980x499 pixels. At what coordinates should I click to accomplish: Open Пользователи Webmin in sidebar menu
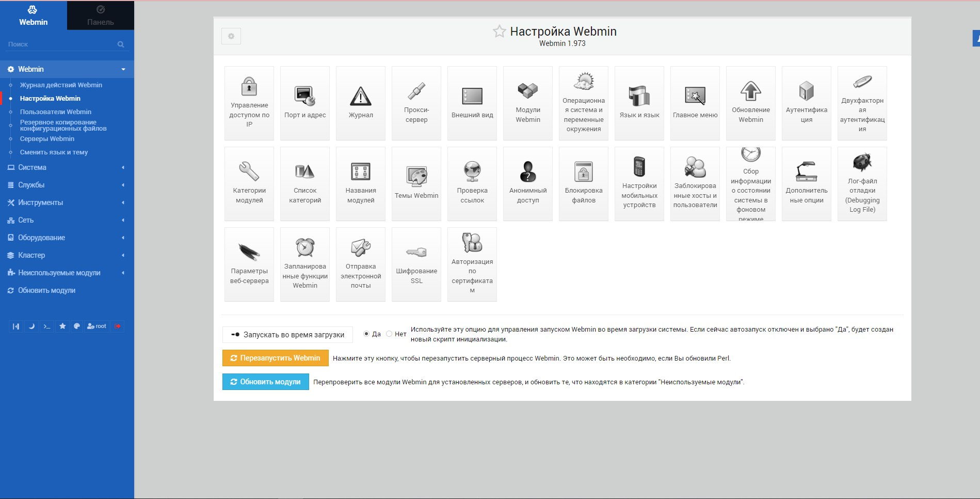(55, 112)
